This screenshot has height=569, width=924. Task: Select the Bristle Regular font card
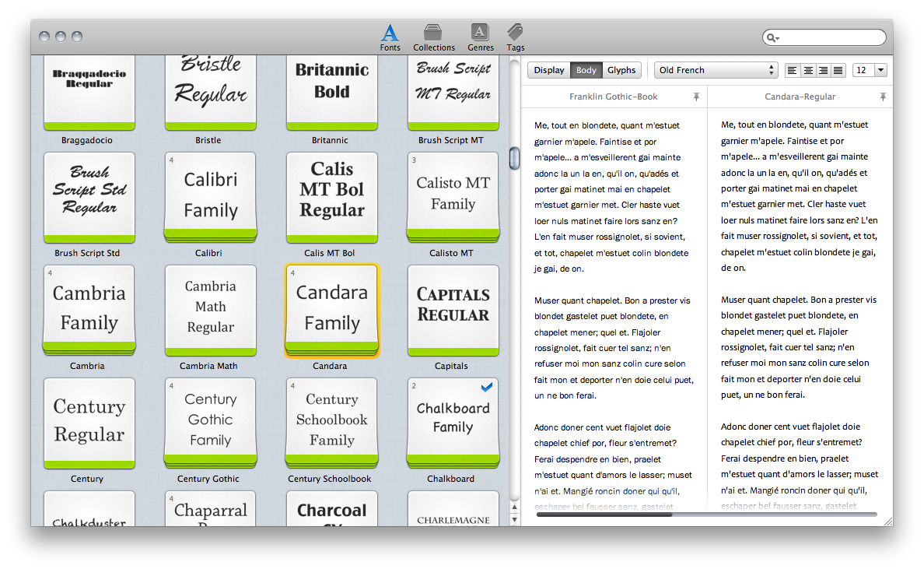click(x=211, y=93)
